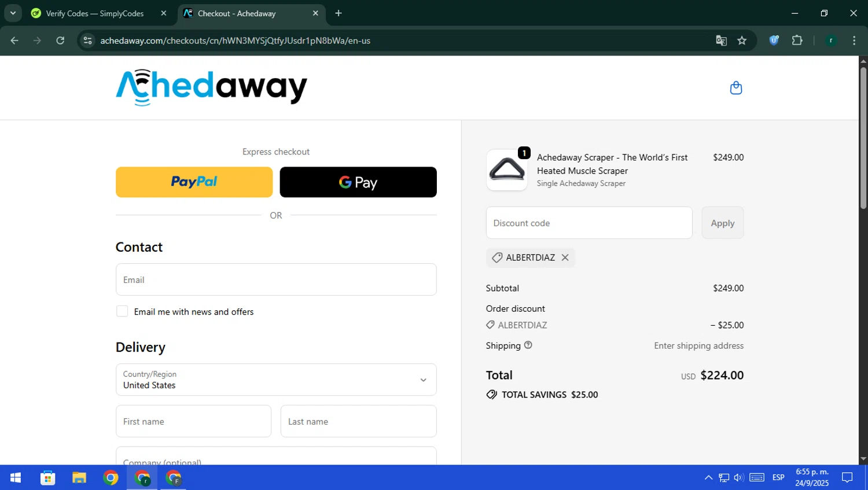This screenshot has width=868, height=490.
Task: Remove the ALBERTDIAZ discount code tag
Action: pos(565,257)
